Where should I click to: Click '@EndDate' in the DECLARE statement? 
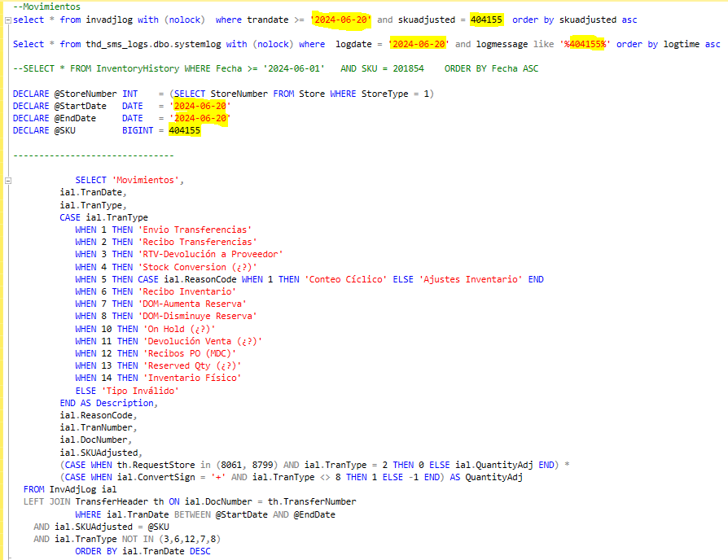pyautogui.click(x=75, y=118)
